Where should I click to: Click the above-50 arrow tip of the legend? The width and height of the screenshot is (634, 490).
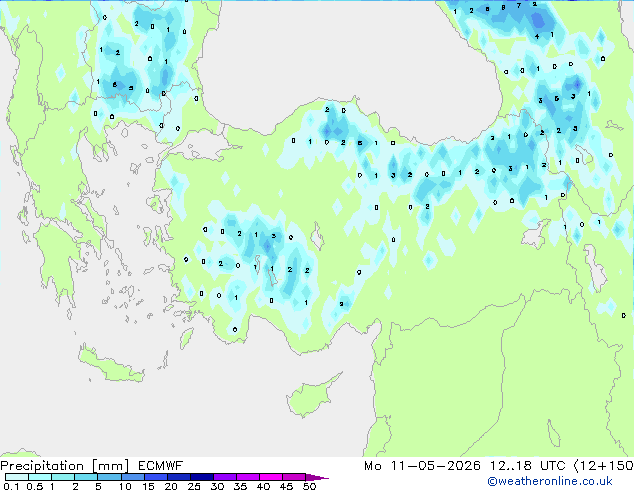coord(317,477)
